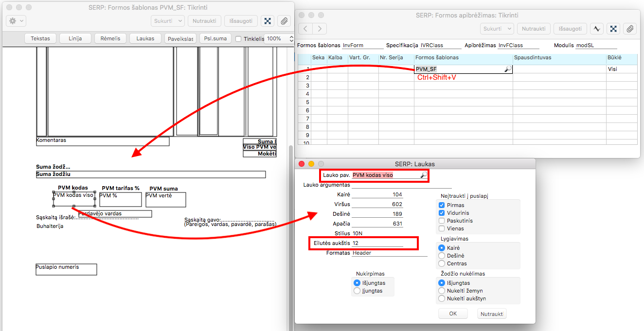This screenshot has height=331, width=644.
Task: Open Sukurti dropdown in Formos šablonas window
Action: tap(168, 21)
